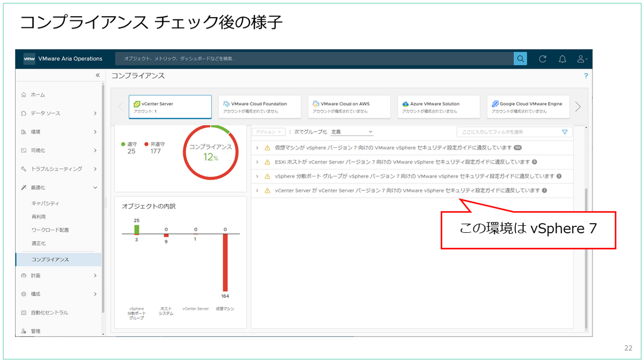Click the ホーム sidebar link
The width and height of the screenshot is (644, 362).
point(38,95)
